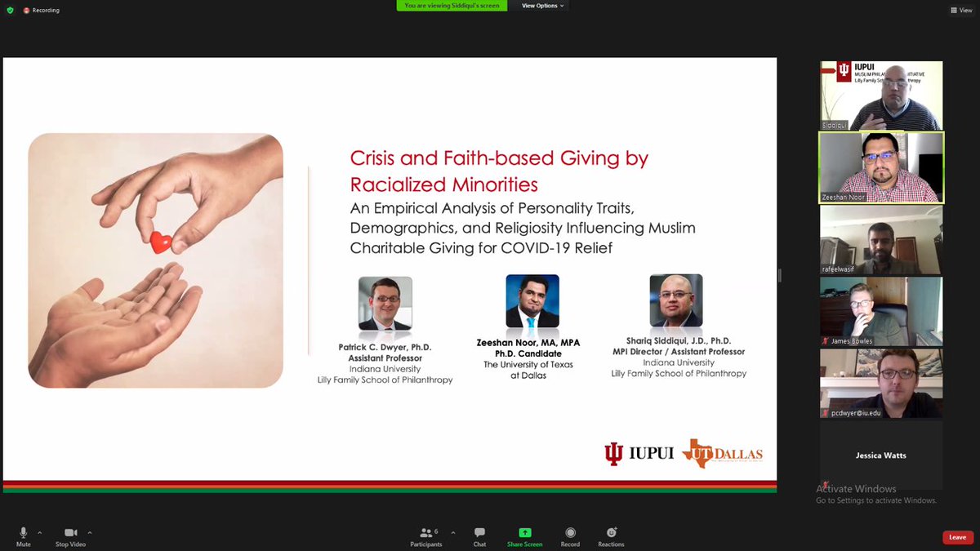Viewport: 980px width, 551px height.
Task: Click the hands holding heart image
Action: (x=156, y=260)
